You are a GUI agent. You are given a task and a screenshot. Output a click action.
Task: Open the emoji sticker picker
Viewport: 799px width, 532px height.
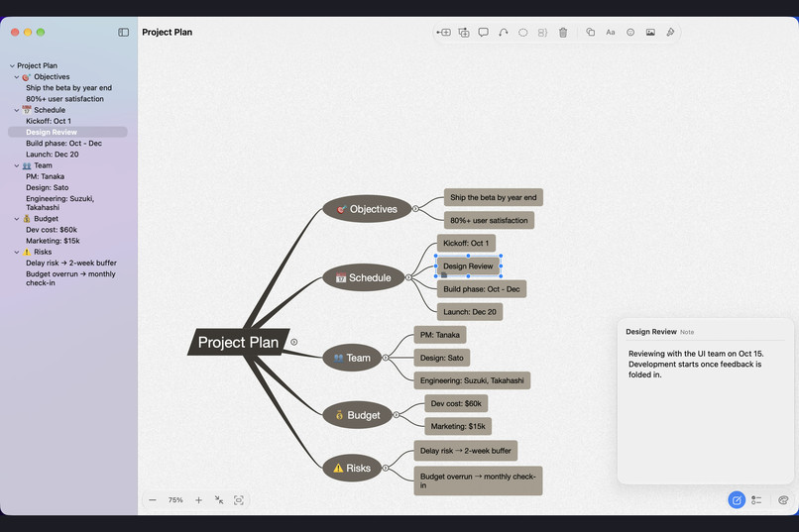coord(630,32)
